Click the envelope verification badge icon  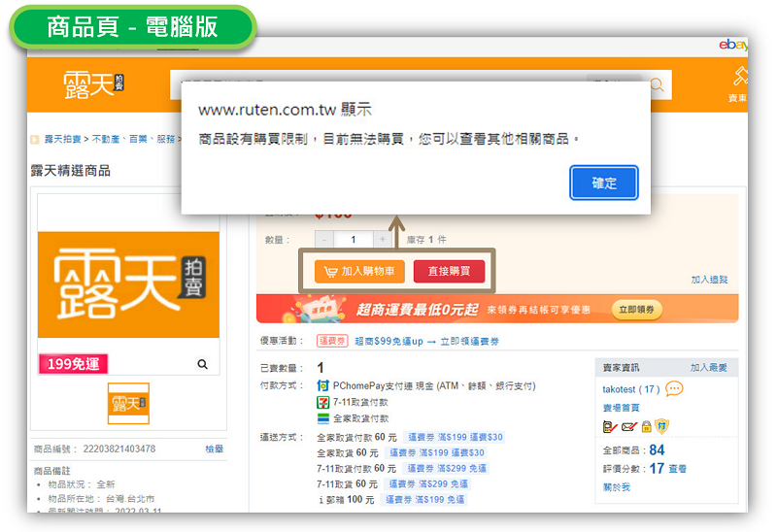tap(628, 426)
